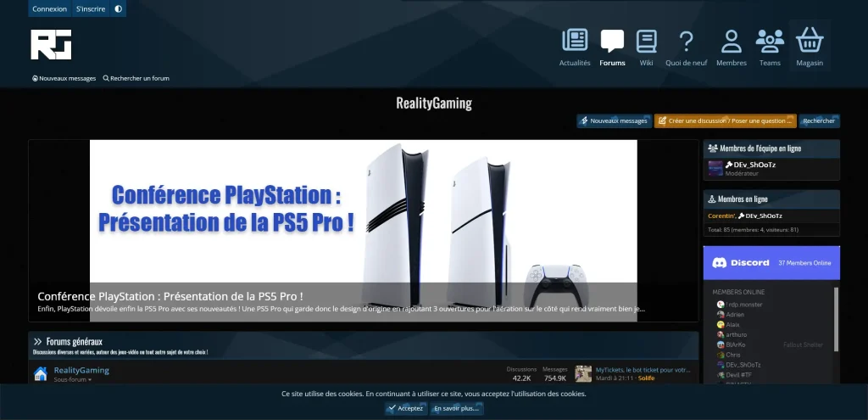
Task: Open Rechercher un forum in the sub-navigation
Action: pyautogui.click(x=136, y=79)
